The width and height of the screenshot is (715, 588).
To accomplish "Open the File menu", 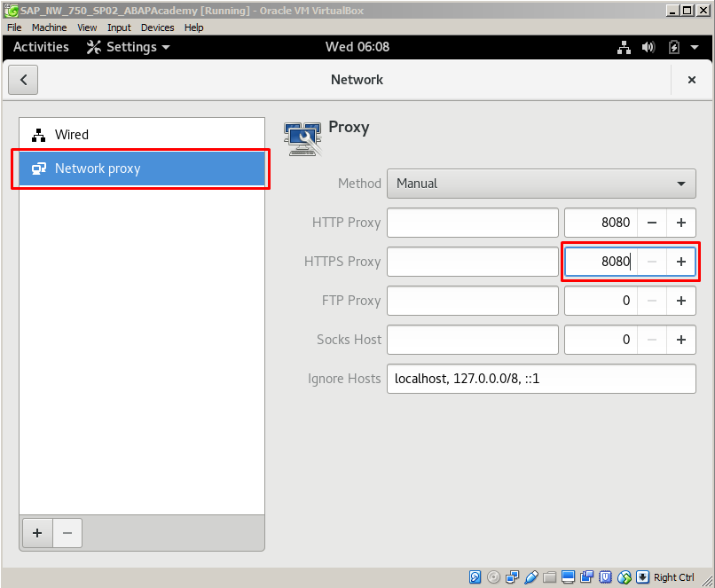I will (x=14, y=27).
